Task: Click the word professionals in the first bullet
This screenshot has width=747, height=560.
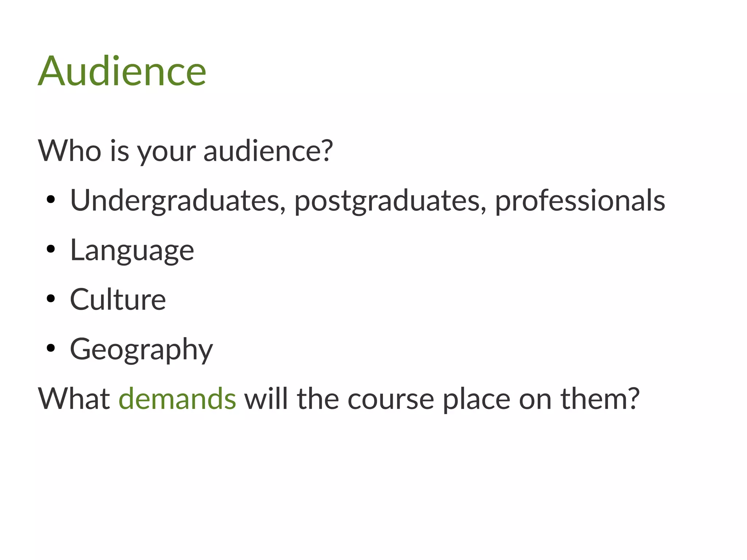Action: (580, 200)
